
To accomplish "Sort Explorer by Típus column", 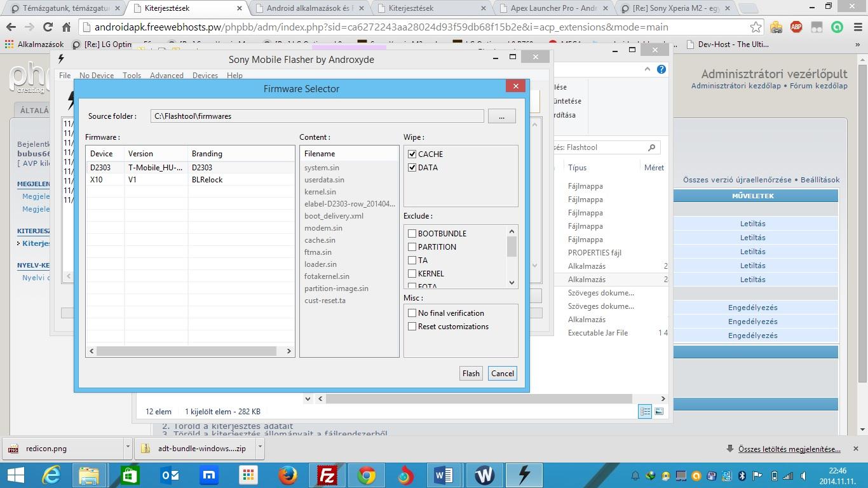I will tap(577, 168).
